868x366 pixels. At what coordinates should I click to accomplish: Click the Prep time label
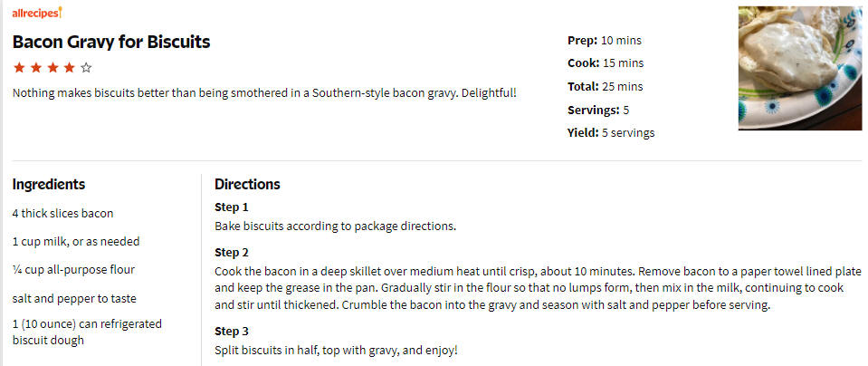582,40
